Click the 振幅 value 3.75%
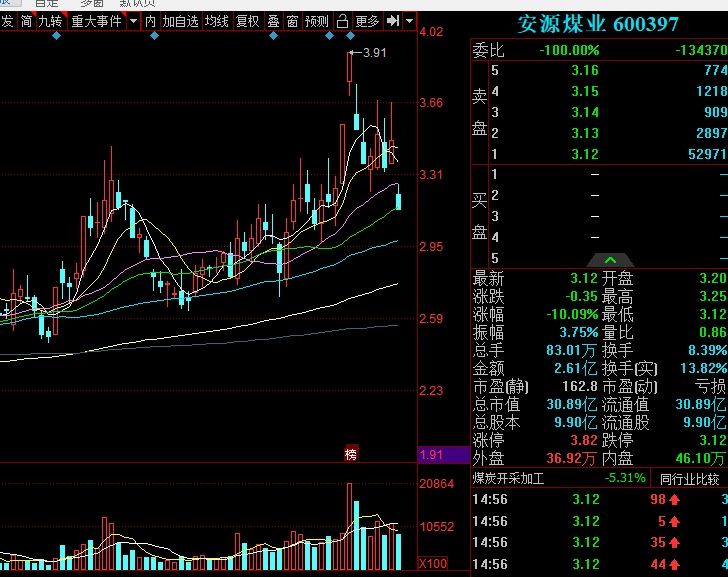 578,332
